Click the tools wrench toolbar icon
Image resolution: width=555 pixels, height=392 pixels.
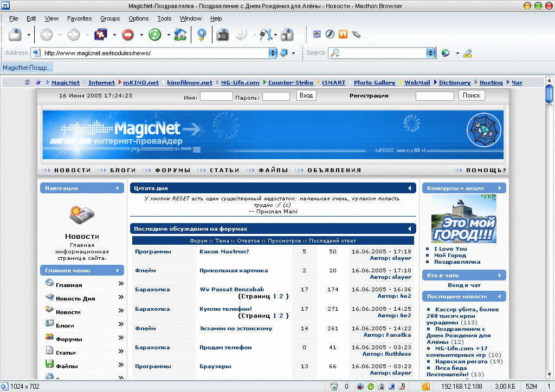tap(266, 35)
